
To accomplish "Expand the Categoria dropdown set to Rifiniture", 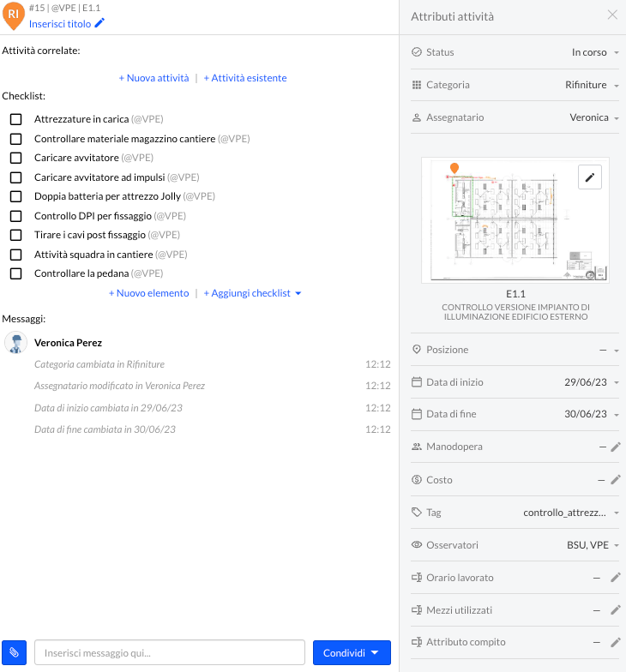I will click(592, 85).
